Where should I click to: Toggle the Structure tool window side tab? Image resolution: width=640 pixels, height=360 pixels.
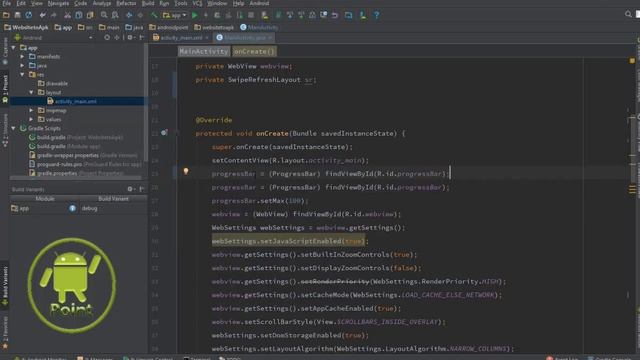[x=5, y=131]
